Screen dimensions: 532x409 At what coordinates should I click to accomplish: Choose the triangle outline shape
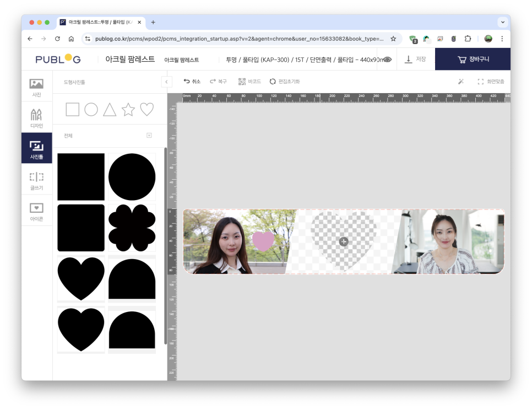(x=110, y=109)
